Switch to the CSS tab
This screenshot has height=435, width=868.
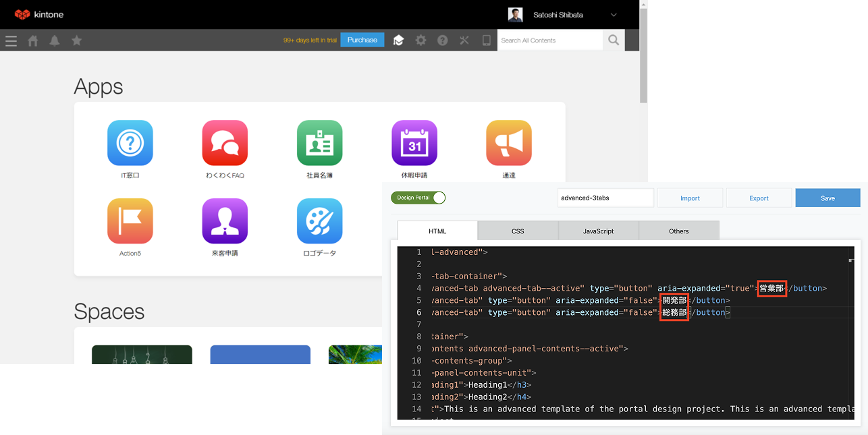[518, 231]
